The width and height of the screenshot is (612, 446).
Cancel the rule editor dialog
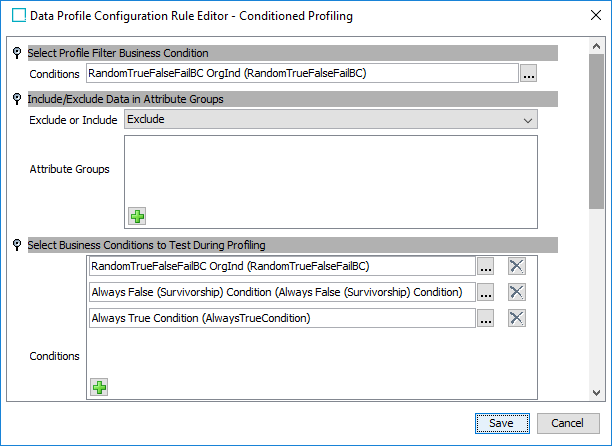568,423
